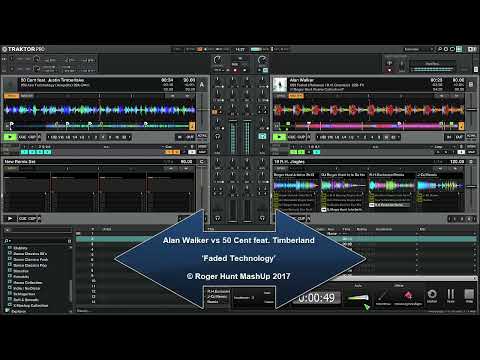
Task: Open Deck D letter menu
Action: (471, 162)
